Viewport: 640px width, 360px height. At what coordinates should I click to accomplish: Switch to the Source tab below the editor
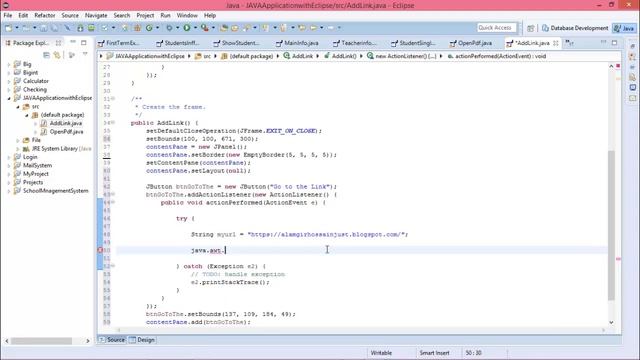click(x=112, y=340)
